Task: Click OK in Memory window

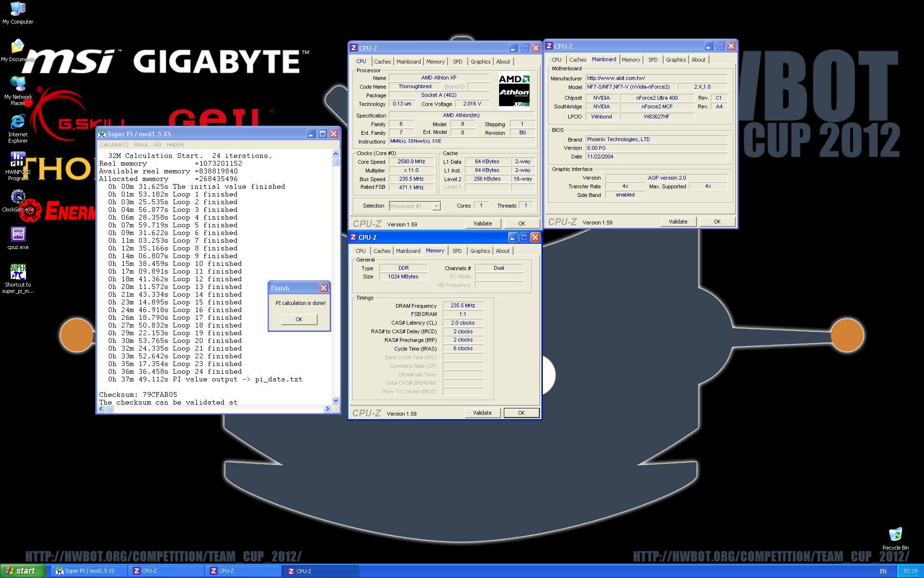Action: coord(521,413)
